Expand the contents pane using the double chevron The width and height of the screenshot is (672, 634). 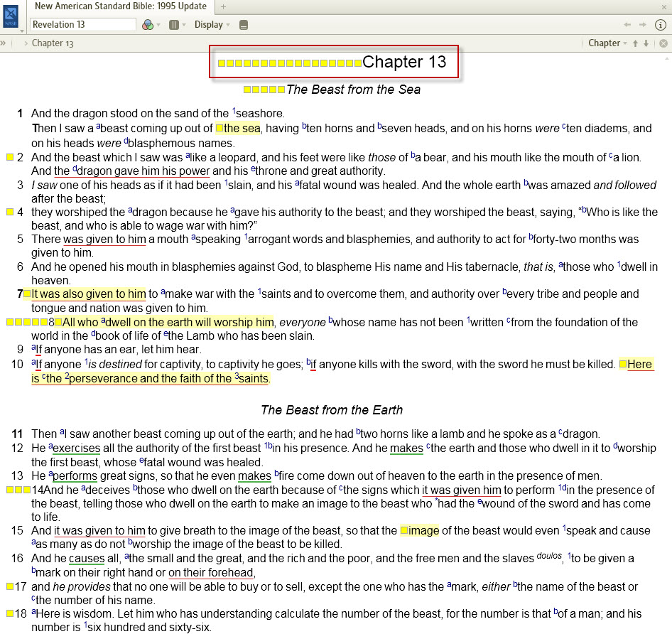coord(3,43)
